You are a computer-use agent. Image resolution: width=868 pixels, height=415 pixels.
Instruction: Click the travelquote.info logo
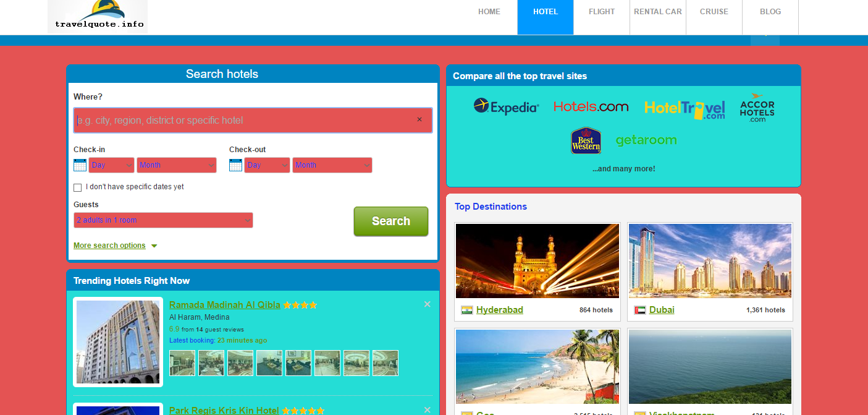pyautogui.click(x=97, y=17)
